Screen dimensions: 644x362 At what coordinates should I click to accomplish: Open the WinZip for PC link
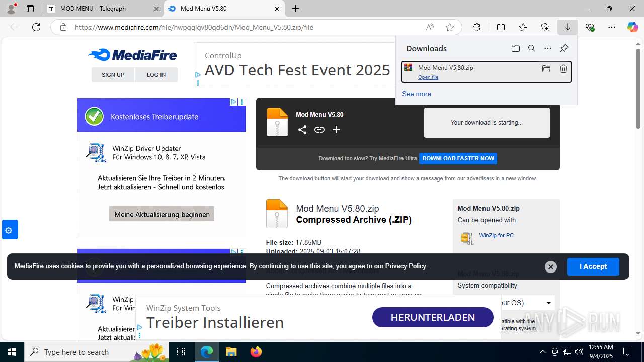tap(497, 235)
